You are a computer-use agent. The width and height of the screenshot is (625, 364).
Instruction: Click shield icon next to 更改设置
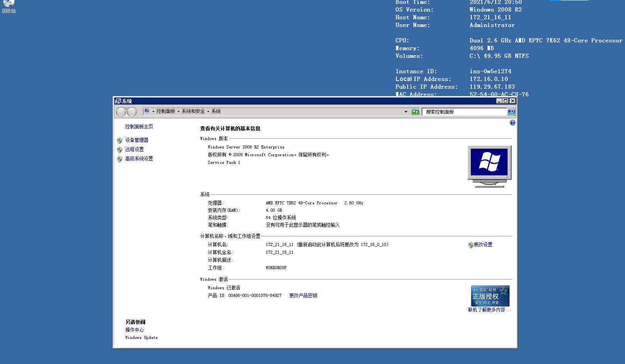[471, 245]
